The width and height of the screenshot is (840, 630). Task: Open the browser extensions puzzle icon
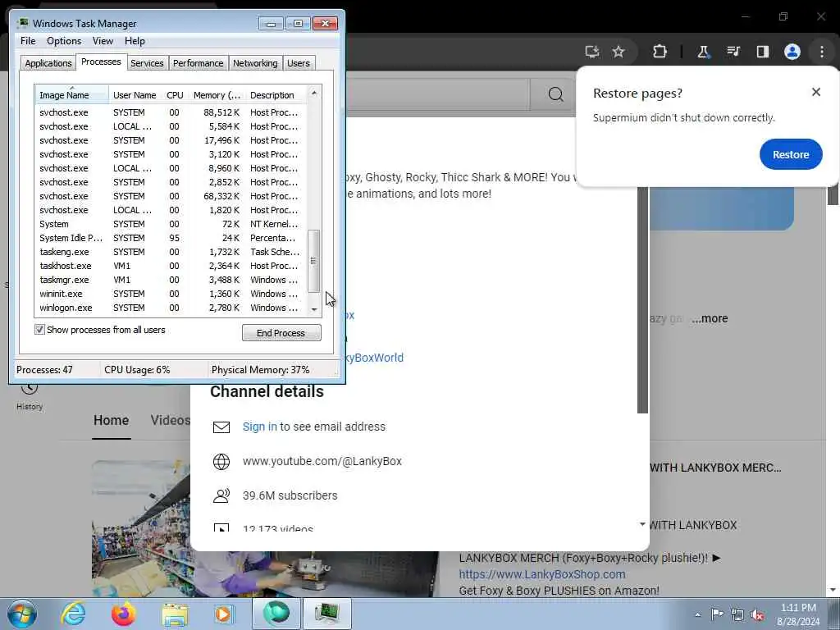660,52
